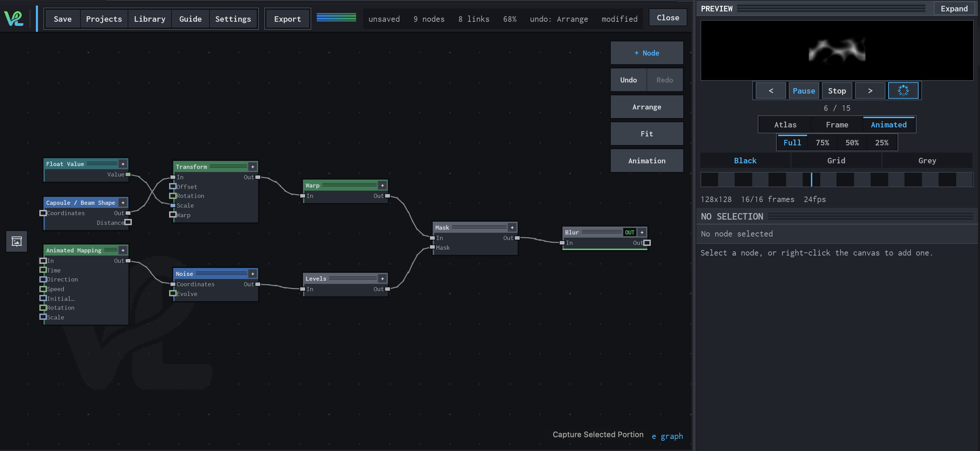Click Capsule Coordinates input port
980x451 pixels.
pos(43,213)
